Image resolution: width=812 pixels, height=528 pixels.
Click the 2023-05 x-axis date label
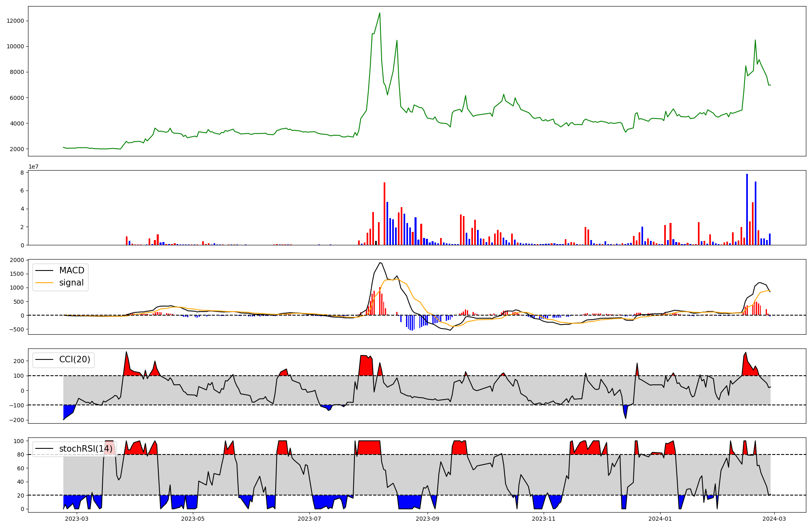[x=193, y=519]
